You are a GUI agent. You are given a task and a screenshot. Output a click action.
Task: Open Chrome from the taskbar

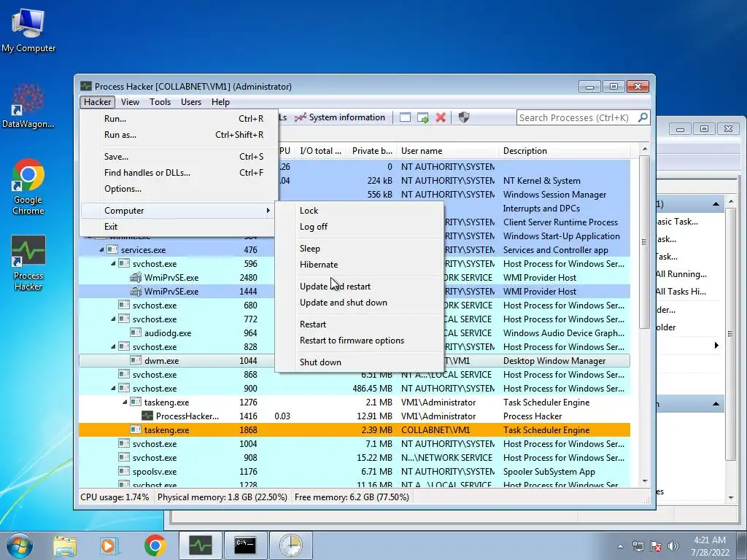point(155,545)
